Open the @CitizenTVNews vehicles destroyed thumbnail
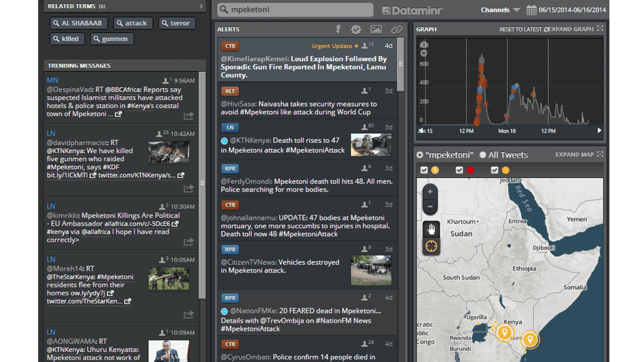 (x=371, y=271)
